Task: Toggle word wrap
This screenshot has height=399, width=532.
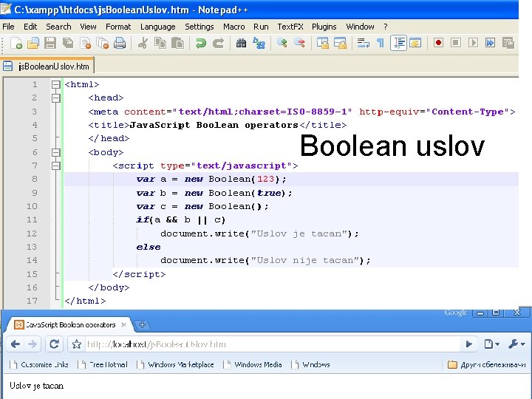Action: tap(364, 43)
